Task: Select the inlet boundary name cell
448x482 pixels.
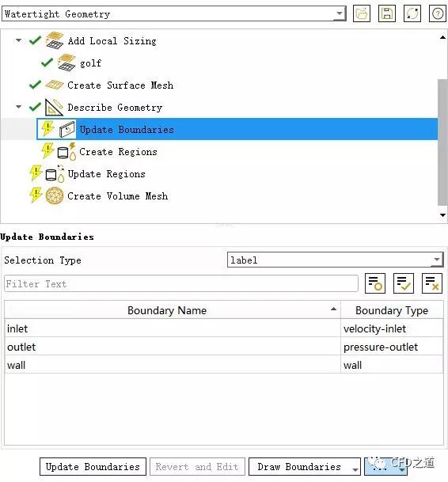Action: tap(173, 328)
